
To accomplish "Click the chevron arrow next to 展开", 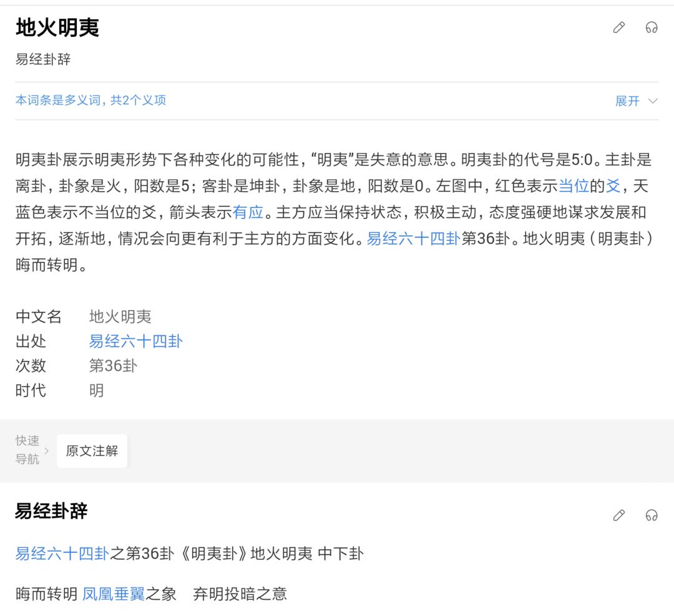I will [x=653, y=101].
